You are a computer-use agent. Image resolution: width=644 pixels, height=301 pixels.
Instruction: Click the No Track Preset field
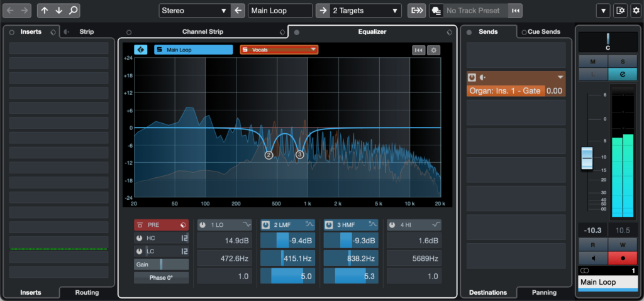click(475, 11)
